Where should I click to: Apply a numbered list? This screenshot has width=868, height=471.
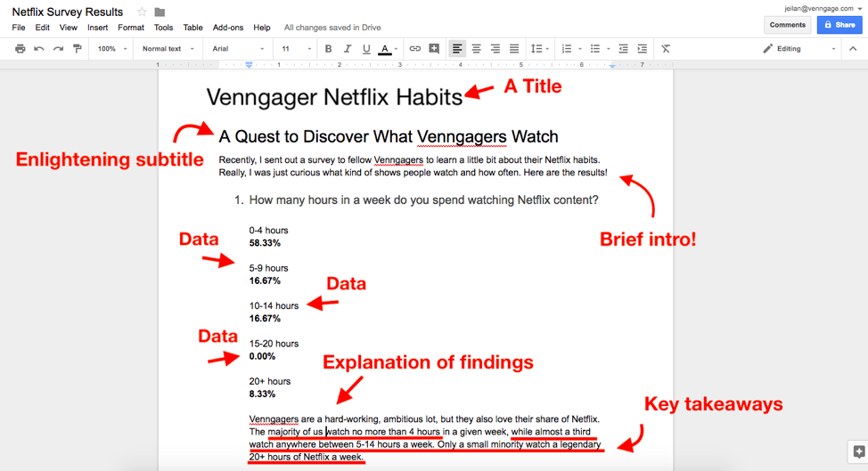coord(566,49)
